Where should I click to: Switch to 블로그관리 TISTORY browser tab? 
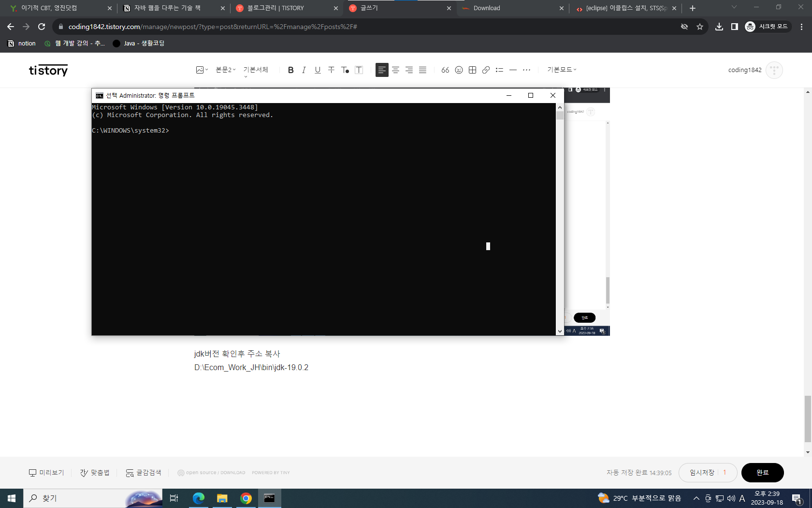[287, 8]
